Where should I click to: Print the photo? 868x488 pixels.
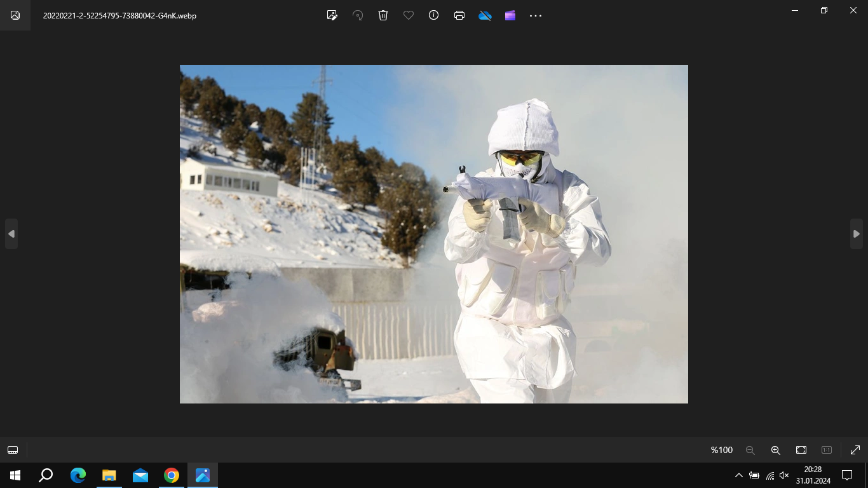pyautogui.click(x=459, y=15)
